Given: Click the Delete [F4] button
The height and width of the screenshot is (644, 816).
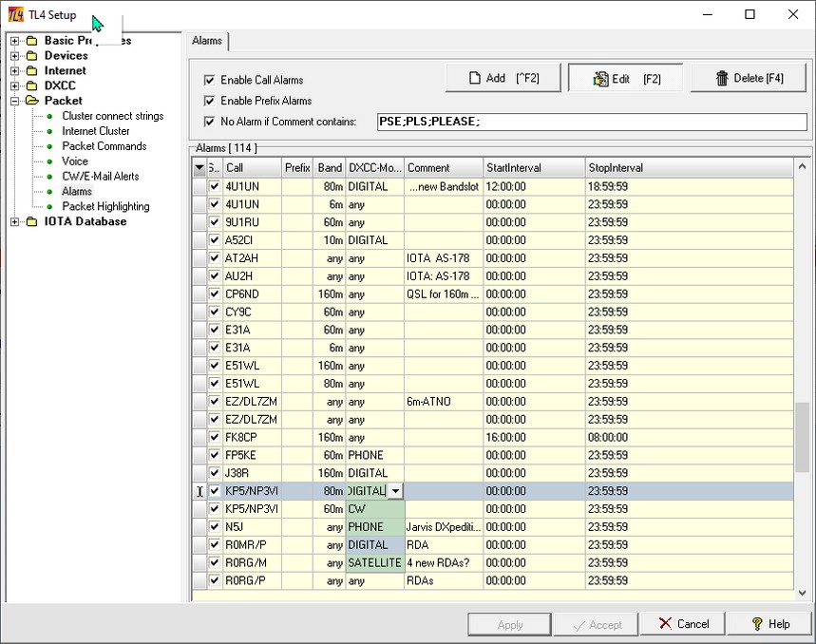Looking at the screenshot, I should point(749,78).
